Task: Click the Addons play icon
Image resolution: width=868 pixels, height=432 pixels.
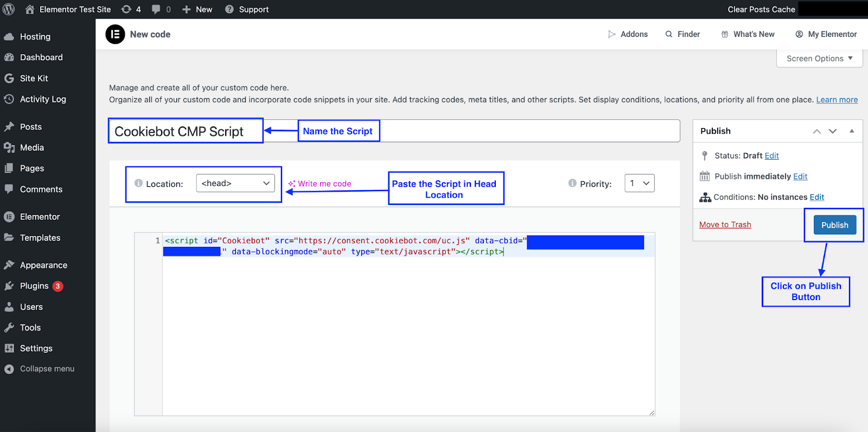Action: pos(612,34)
